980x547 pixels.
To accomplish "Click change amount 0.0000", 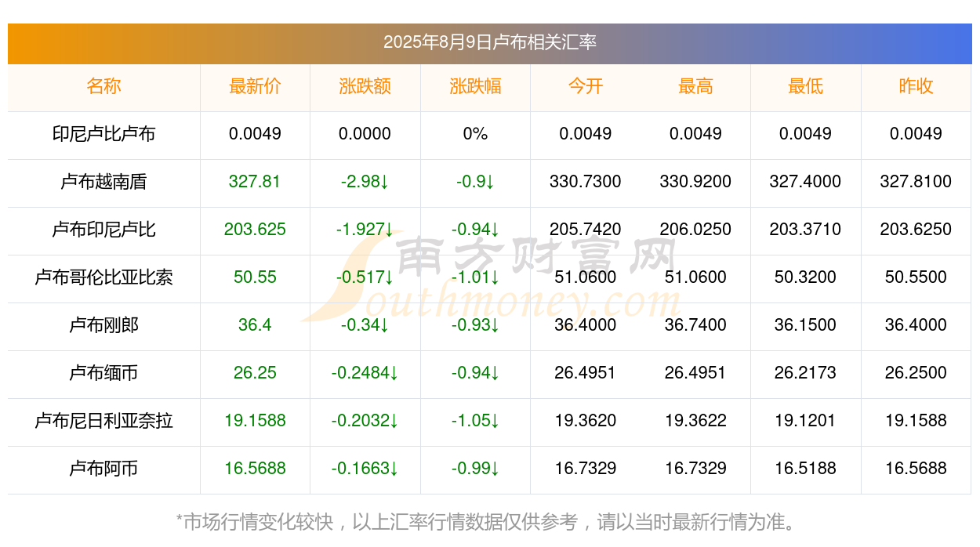I will [365, 134].
